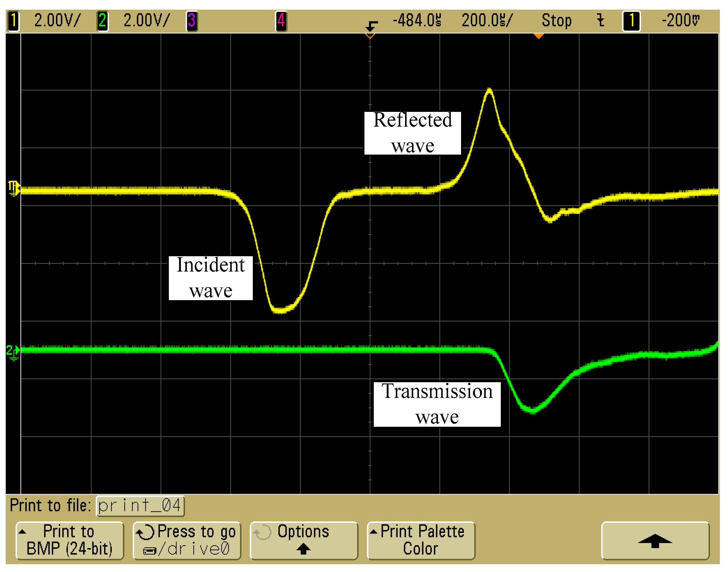
Task: Open the Print to BMP (24-bit) format menu
Action: point(70,540)
